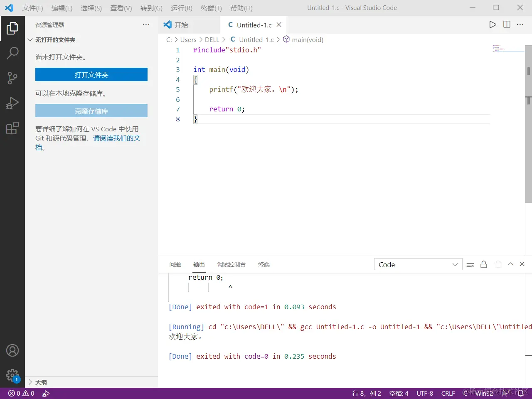Close the Untitled-1.c editor tab
532x399 pixels.
tap(279, 25)
